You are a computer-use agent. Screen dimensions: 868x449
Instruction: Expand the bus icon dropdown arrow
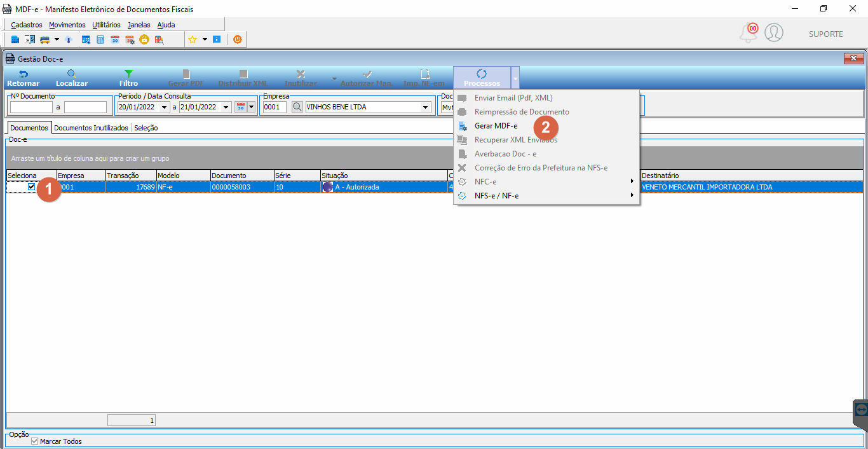point(57,39)
